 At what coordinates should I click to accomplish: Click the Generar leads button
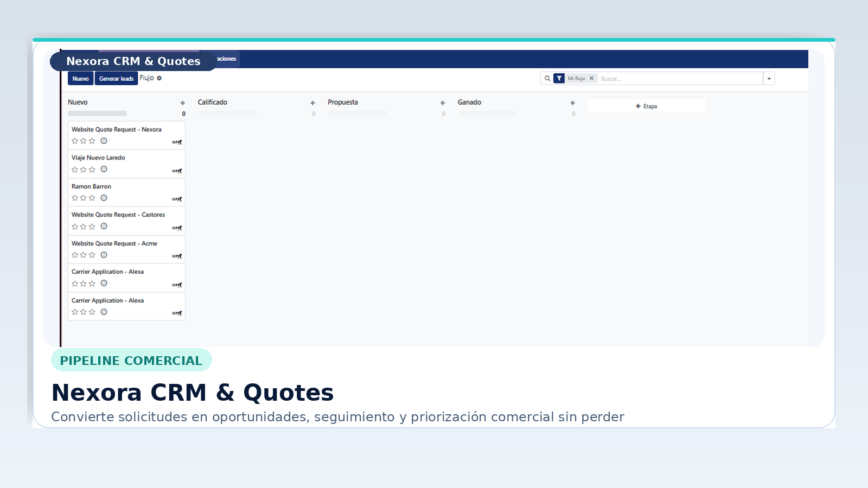116,79
